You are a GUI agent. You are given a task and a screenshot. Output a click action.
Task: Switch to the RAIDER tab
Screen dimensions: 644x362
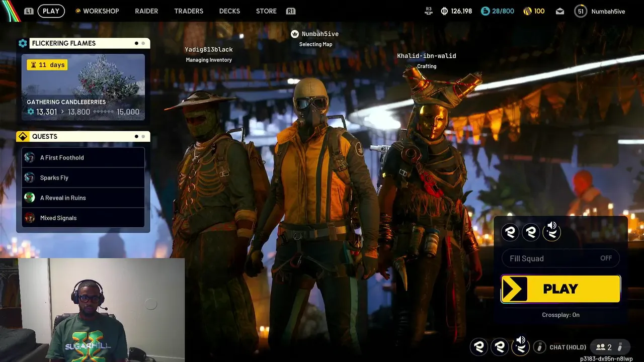[146, 11]
